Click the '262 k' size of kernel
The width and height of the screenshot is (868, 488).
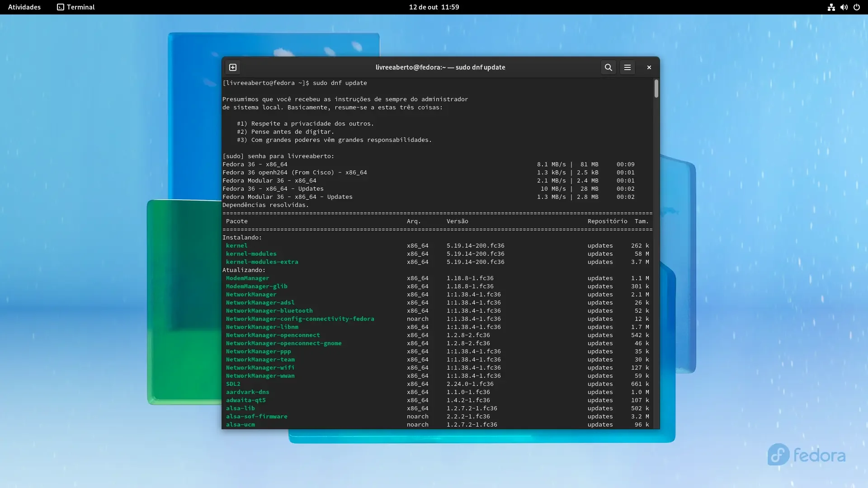[640, 246]
